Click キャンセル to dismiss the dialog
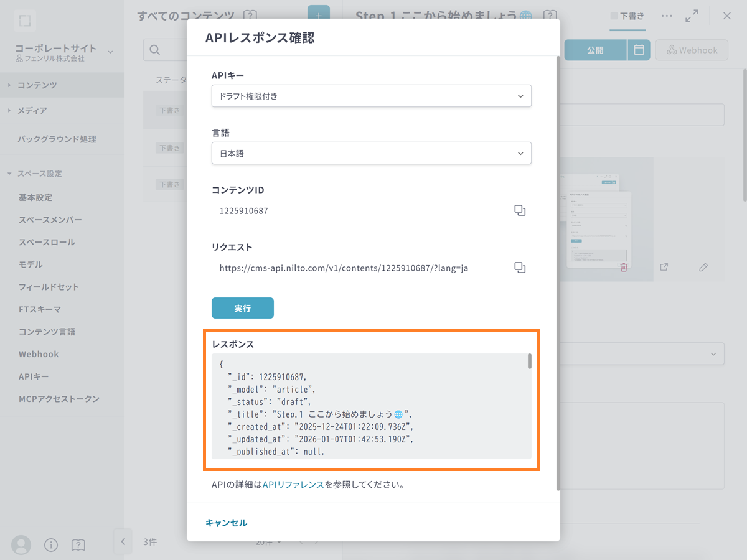 coord(226,523)
